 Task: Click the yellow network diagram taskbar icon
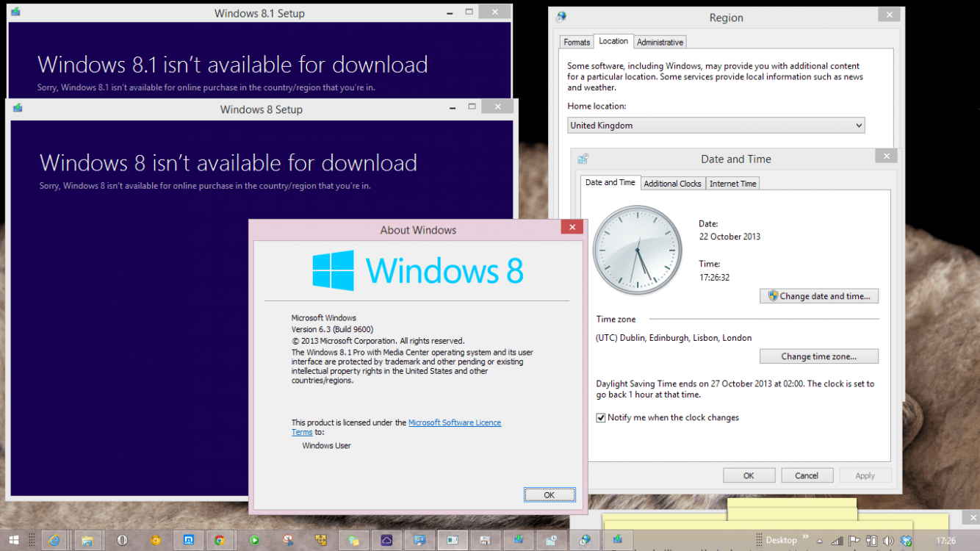point(321,540)
